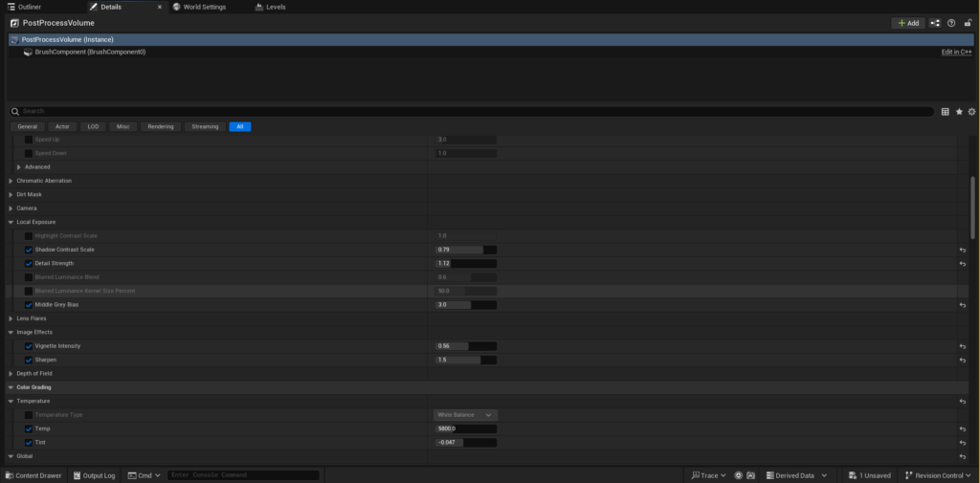Open the Blueprint/Add Script icon next to Add
The width and height of the screenshot is (980, 483).
(x=935, y=23)
